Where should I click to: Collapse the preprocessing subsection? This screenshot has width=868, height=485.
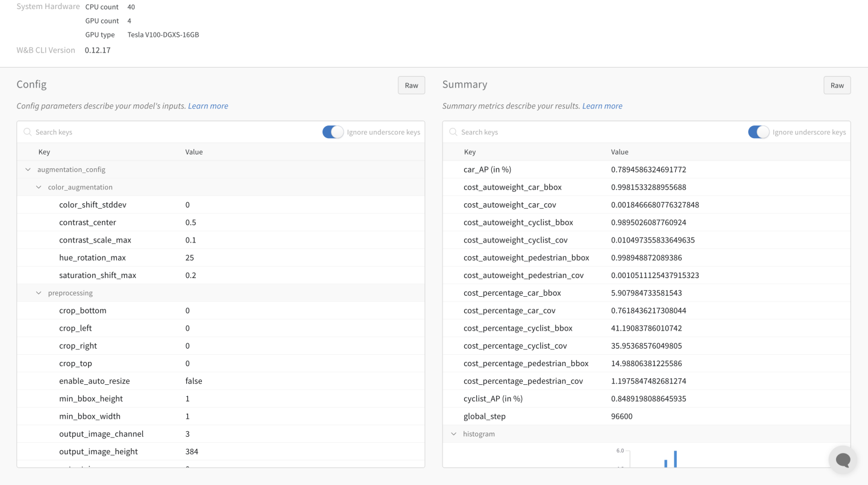tap(38, 293)
